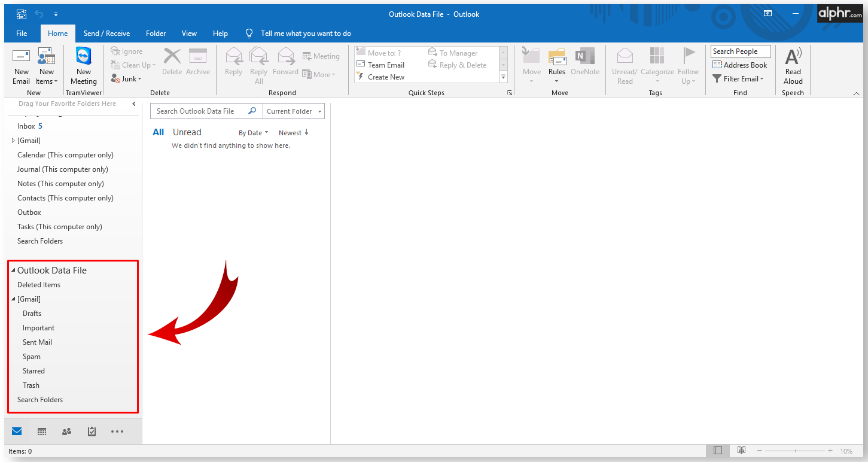The image size is (868, 462).
Task: Create a New Email message
Action: 22,66
